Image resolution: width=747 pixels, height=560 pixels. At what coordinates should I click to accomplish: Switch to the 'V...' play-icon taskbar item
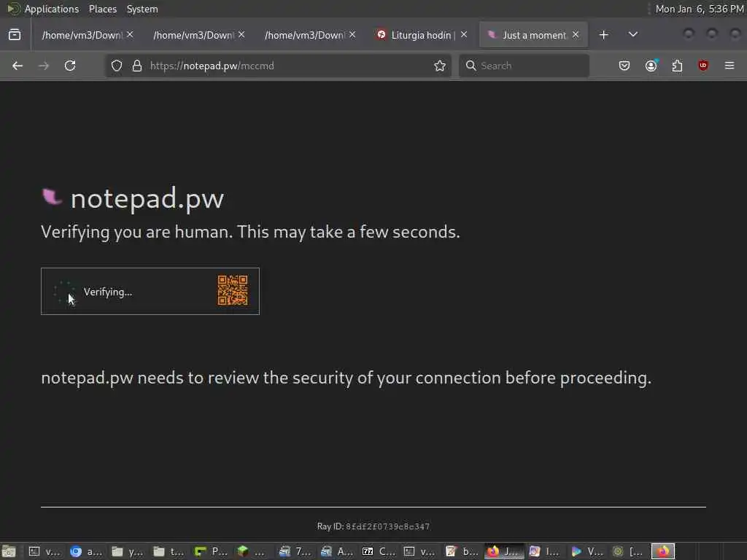coord(587,551)
